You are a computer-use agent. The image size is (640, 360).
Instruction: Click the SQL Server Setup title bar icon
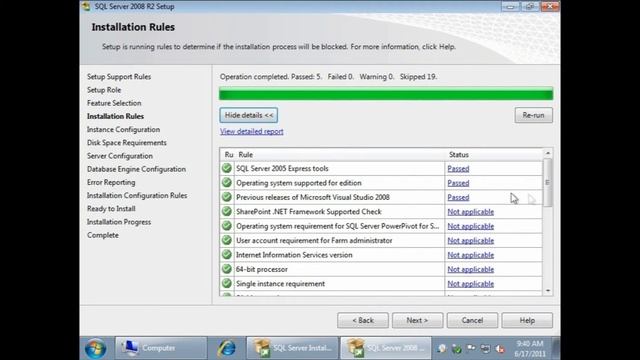click(x=86, y=6)
